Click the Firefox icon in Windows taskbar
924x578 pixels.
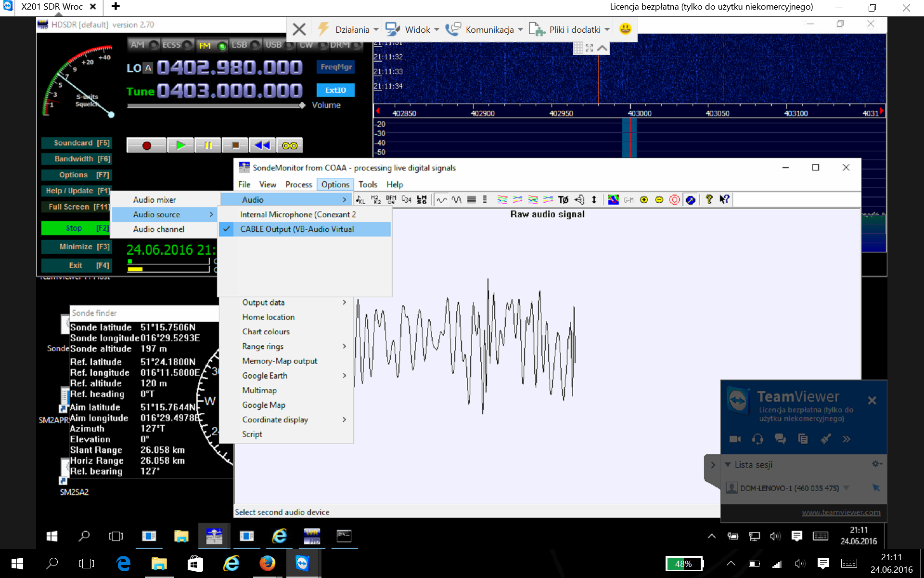(267, 563)
